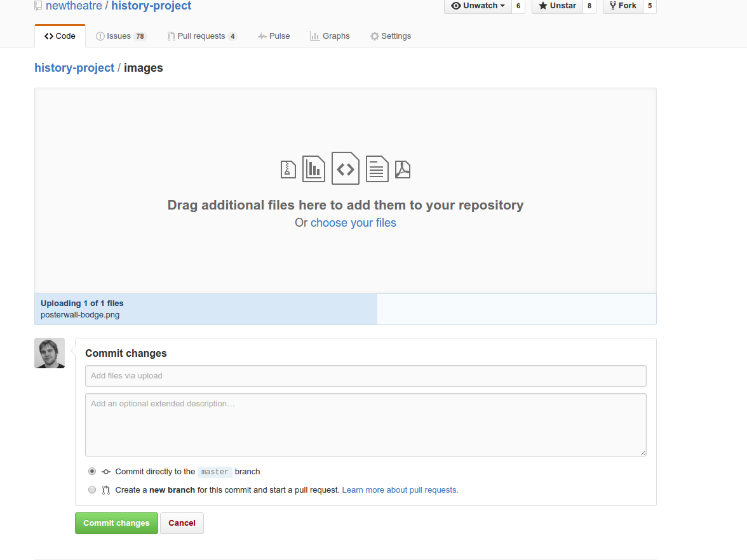The width and height of the screenshot is (747, 560).
Task: Click the pull request icon beside new branch option
Action: point(105,490)
